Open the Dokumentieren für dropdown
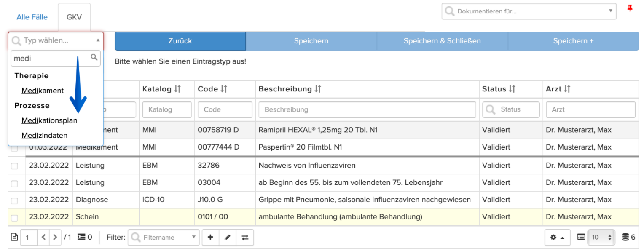Image resolution: width=644 pixels, height=251 pixels. [529, 11]
